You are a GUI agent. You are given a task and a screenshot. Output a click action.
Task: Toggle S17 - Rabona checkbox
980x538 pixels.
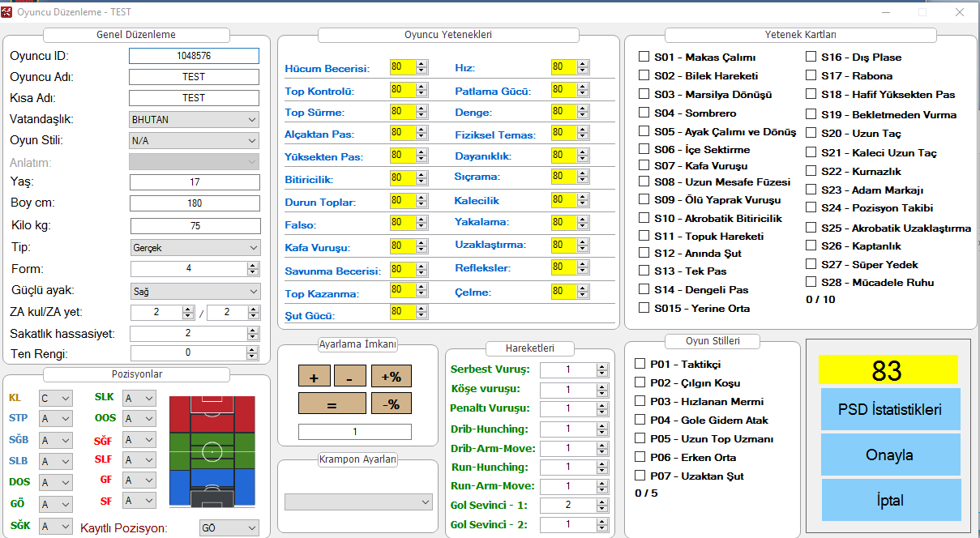coord(811,75)
